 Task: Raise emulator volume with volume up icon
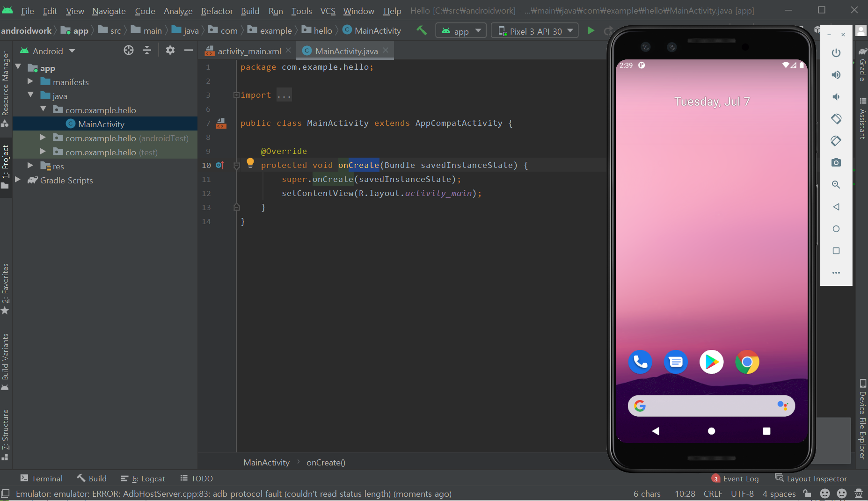pyautogui.click(x=836, y=75)
